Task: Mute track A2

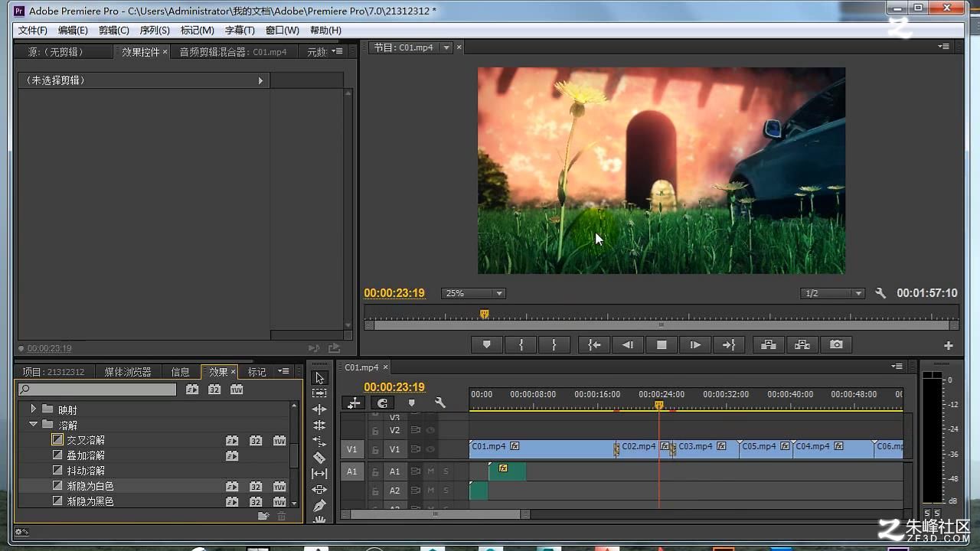Action: [431, 491]
